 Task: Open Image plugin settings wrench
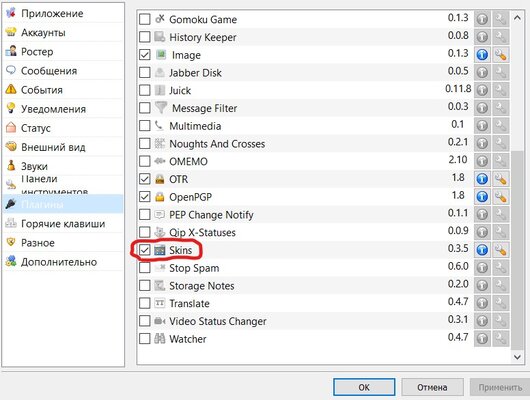[501, 54]
